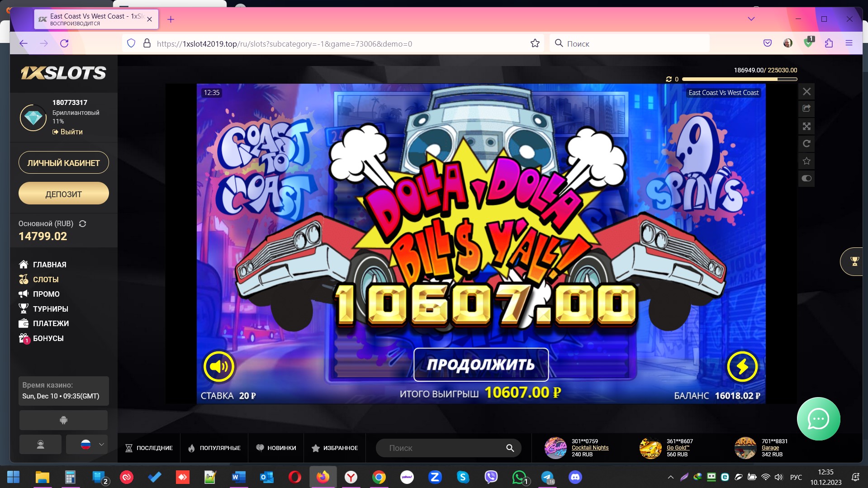The height and width of the screenshot is (488, 868).
Task: Open the СЛОТЫ menu section
Action: coord(46,280)
